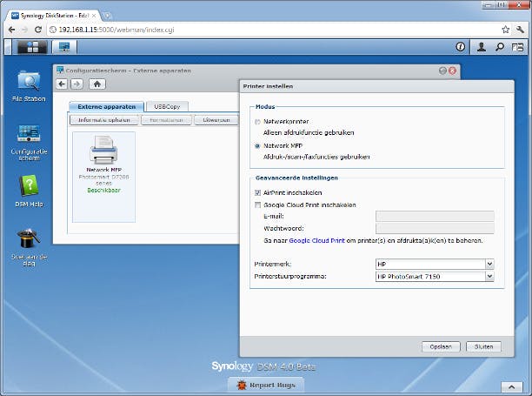Open the DSM main menu icon
The image size is (532, 396).
(32, 47)
